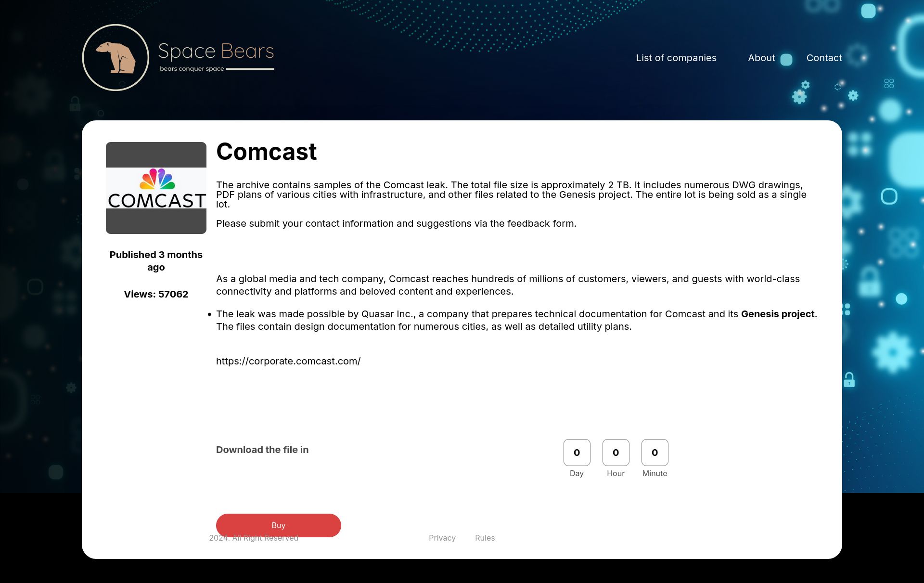This screenshot has width=924, height=583.
Task: Click the Day countdown box
Action: pyautogui.click(x=577, y=453)
